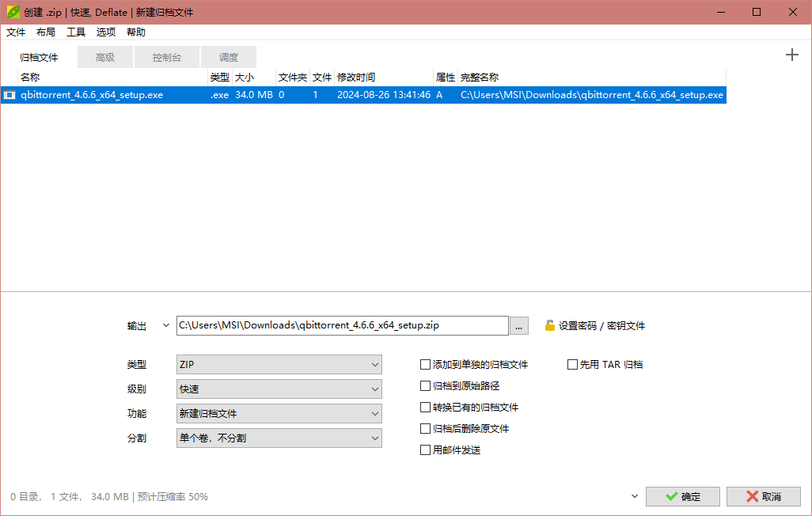The image size is (812, 516).
Task: Toggle 先用 TAR 归档 checkbox
Action: tap(572, 365)
